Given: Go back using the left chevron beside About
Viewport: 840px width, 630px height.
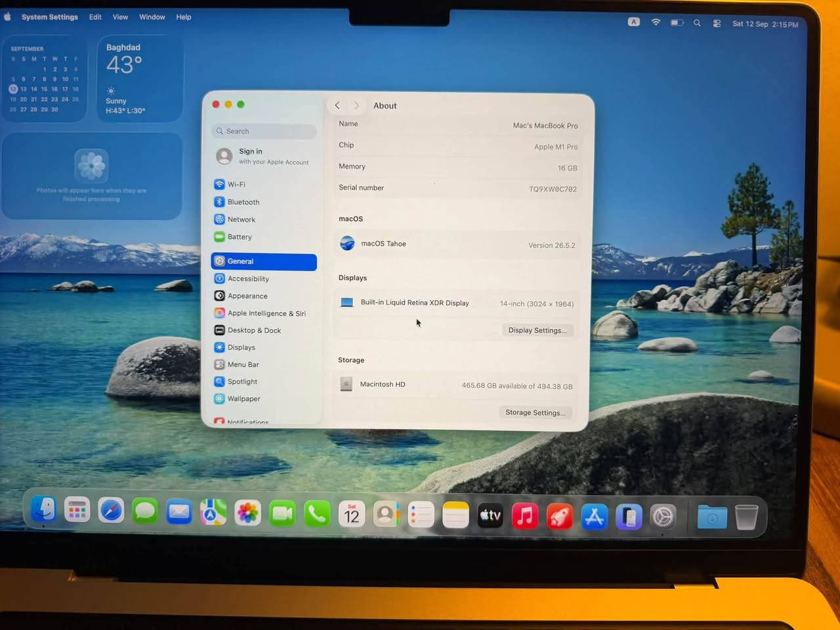Looking at the screenshot, I should (x=337, y=105).
